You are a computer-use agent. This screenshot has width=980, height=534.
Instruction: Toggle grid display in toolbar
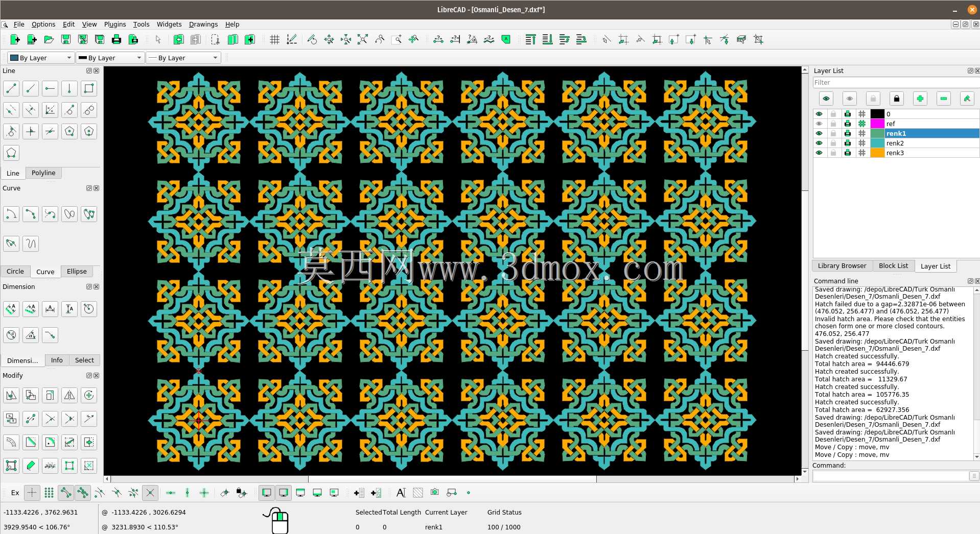tap(274, 39)
